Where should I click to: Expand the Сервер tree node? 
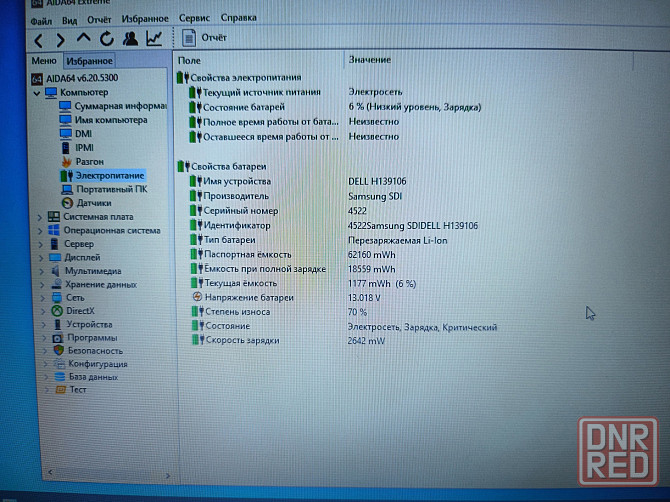click(x=41, y=245)
